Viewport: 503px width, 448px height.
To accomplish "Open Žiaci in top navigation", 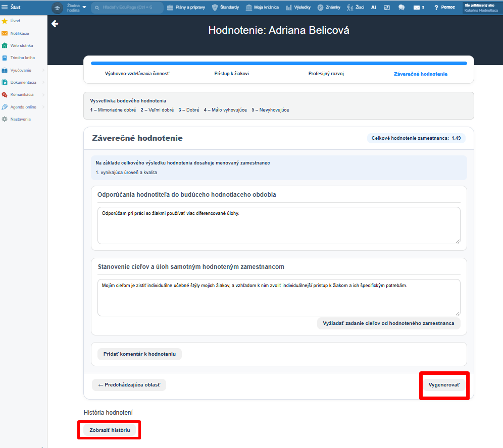I will point(356,8).
